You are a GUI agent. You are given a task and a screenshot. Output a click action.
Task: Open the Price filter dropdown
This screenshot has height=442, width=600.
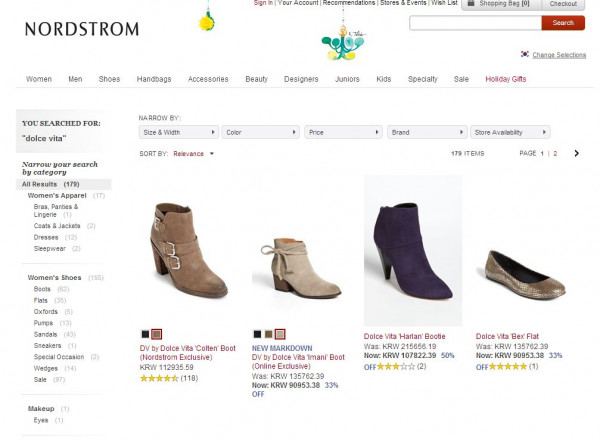(343, 132)
